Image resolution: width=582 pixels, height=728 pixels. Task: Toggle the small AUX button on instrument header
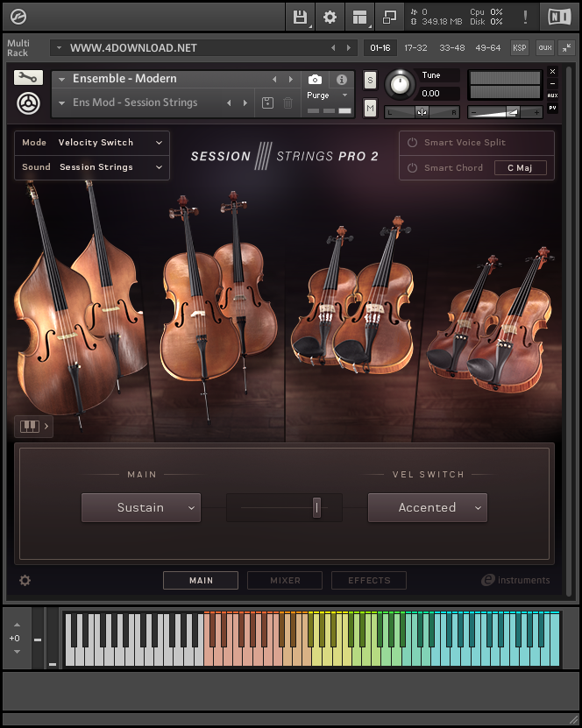[552, 95]
